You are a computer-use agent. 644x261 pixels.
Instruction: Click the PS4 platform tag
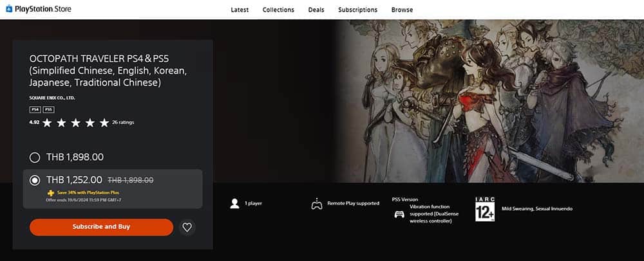[x=35, y=109]
